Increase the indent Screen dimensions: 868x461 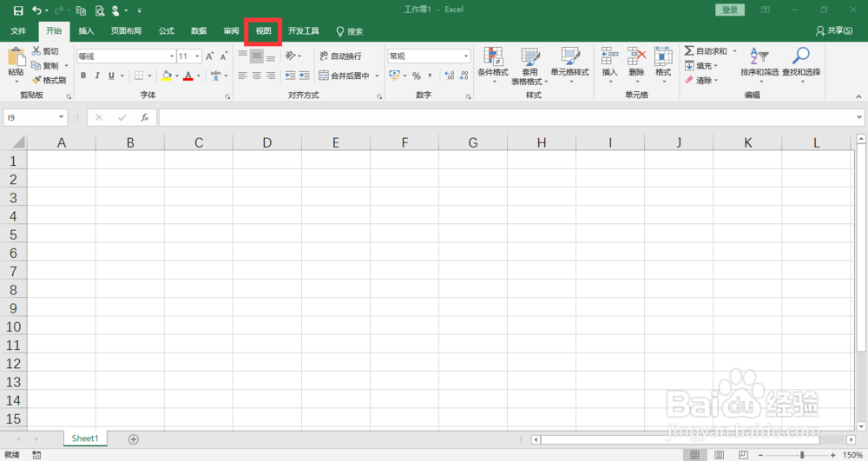[x=305, y=76]
